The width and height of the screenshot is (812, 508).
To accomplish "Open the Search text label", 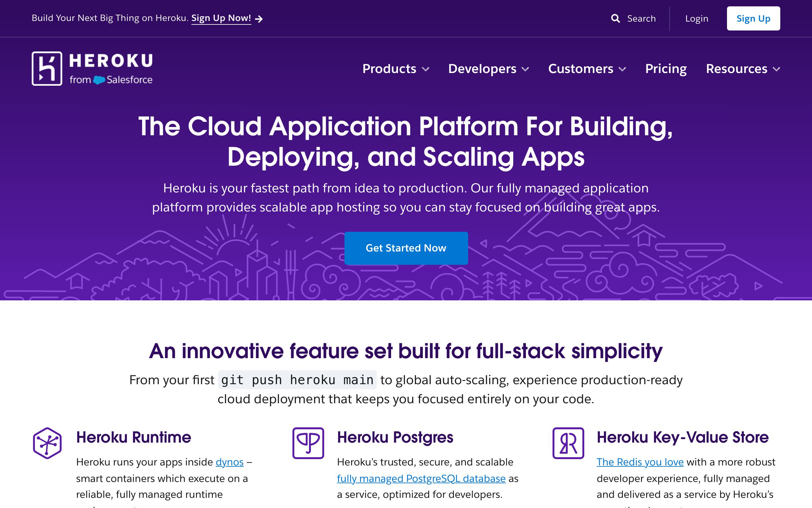I will tap(642, 18).
